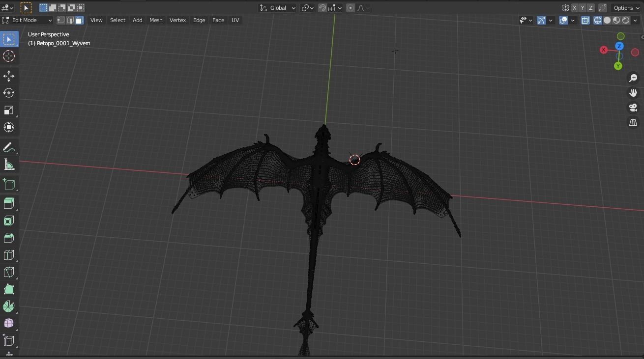This screenshot has height=359, width=644.
Task: Select the Select Box tool in toolbar
Action: pos(9,39)
